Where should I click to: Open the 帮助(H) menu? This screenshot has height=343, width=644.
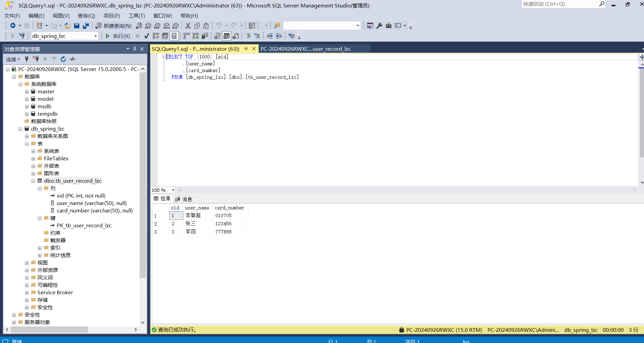pyautogui.click(x=189, y=16)
